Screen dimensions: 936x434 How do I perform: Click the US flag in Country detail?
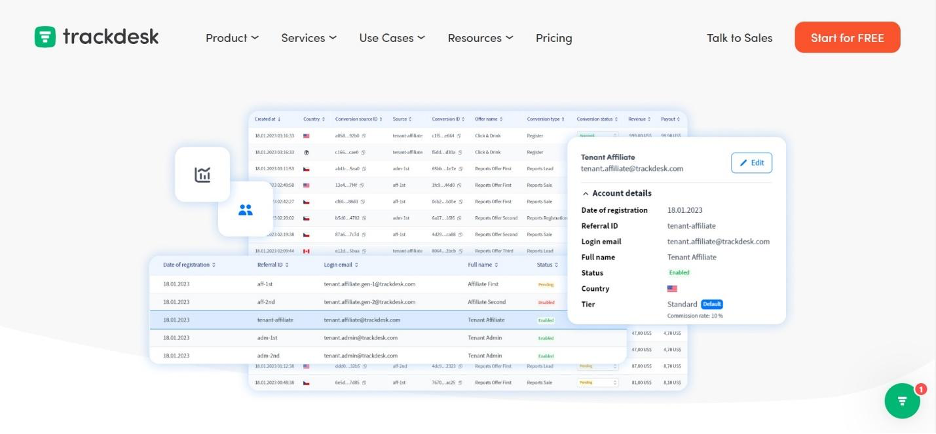tap(672, 288)
